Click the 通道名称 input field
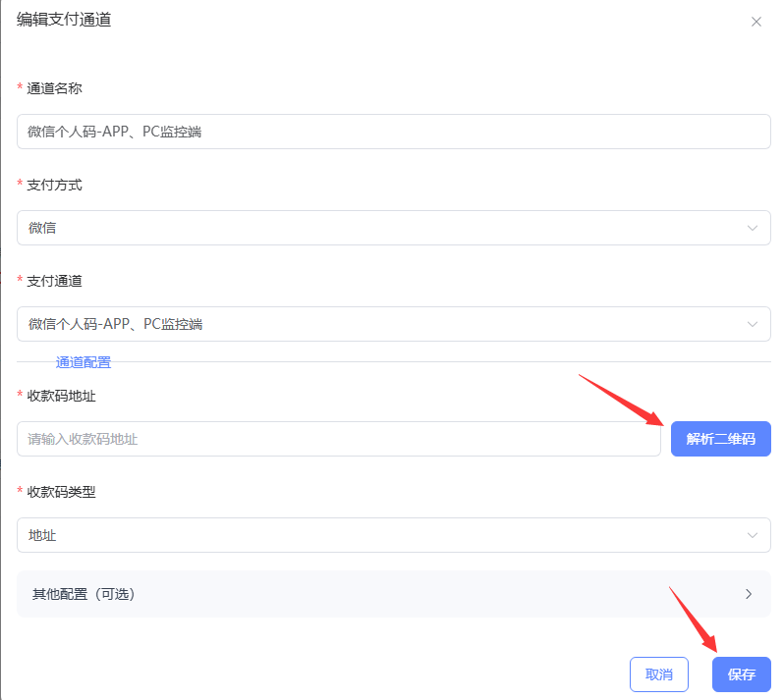Viewport: 783px width, 700px height. 394,132
